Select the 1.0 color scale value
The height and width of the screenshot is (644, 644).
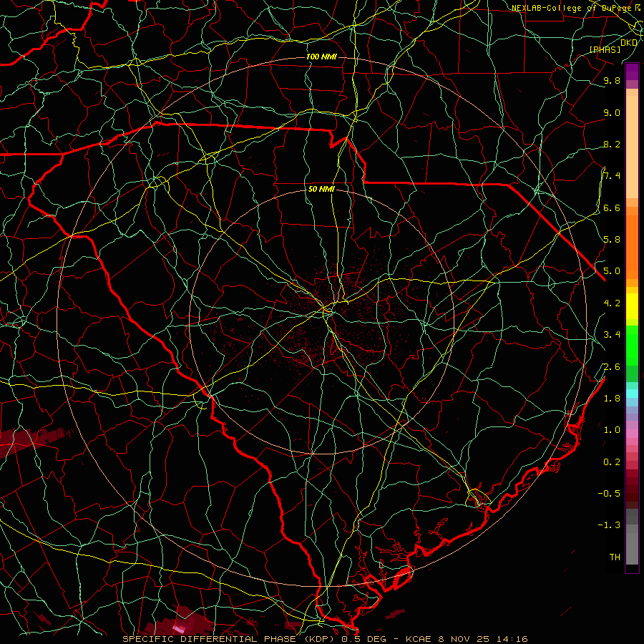click(x=612, y=430)
